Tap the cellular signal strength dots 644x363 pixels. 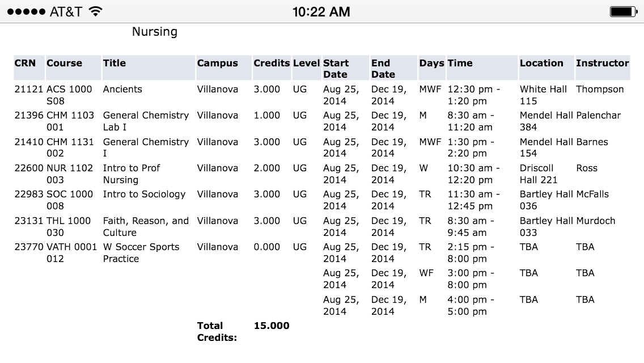click(26, 12)
